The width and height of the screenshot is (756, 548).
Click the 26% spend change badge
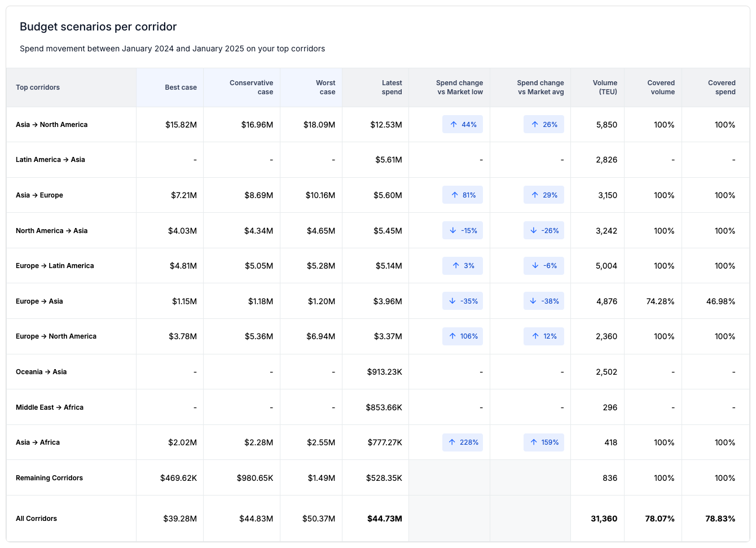(544, 125)
